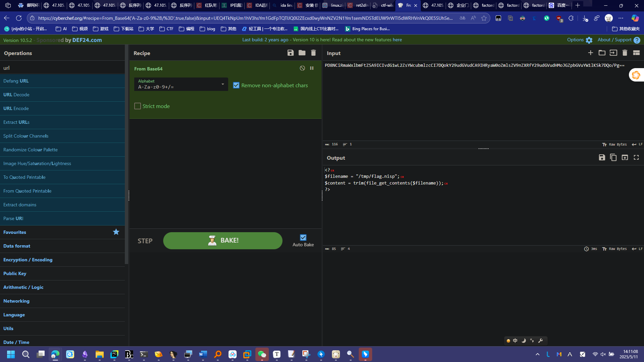The image size is (644, 362).
Task: Expand the Public Key category
Action: (62, 273)
